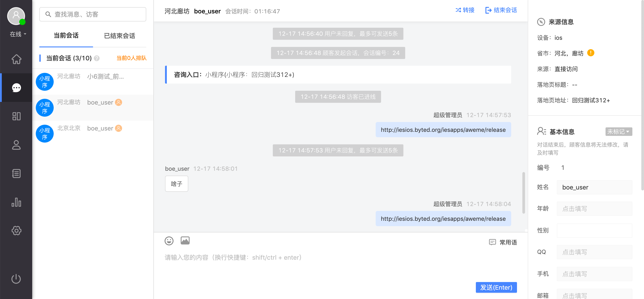The image size is (644, 299).
Task: Open the dashboard layout sidebar icon
Action: [16, 116]
